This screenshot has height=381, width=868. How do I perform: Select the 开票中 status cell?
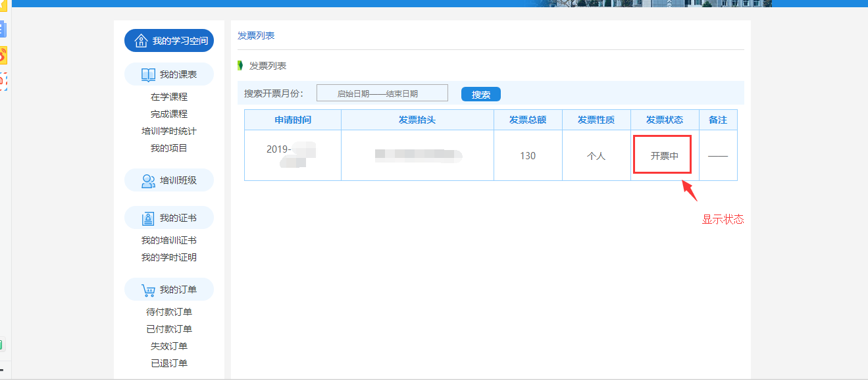pyautogui.click(x=664, y=156)
